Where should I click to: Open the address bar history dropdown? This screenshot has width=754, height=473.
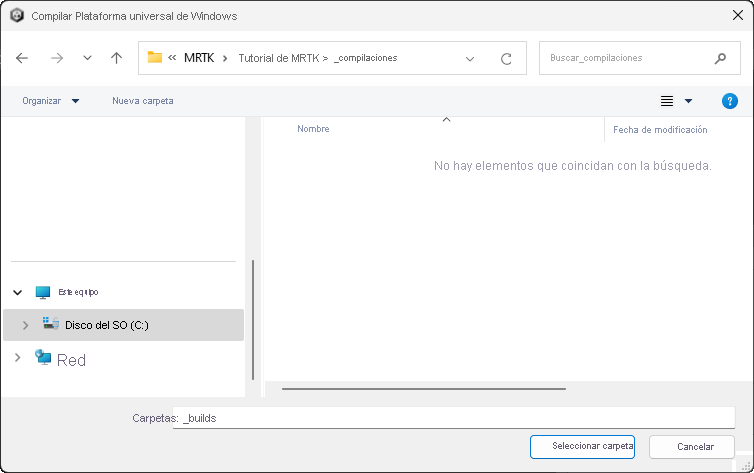470,59
